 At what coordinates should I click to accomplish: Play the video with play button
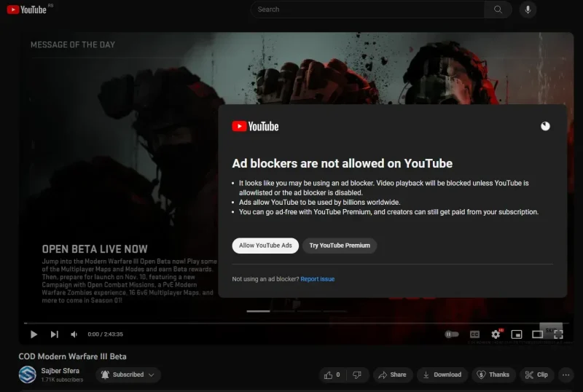34,334
